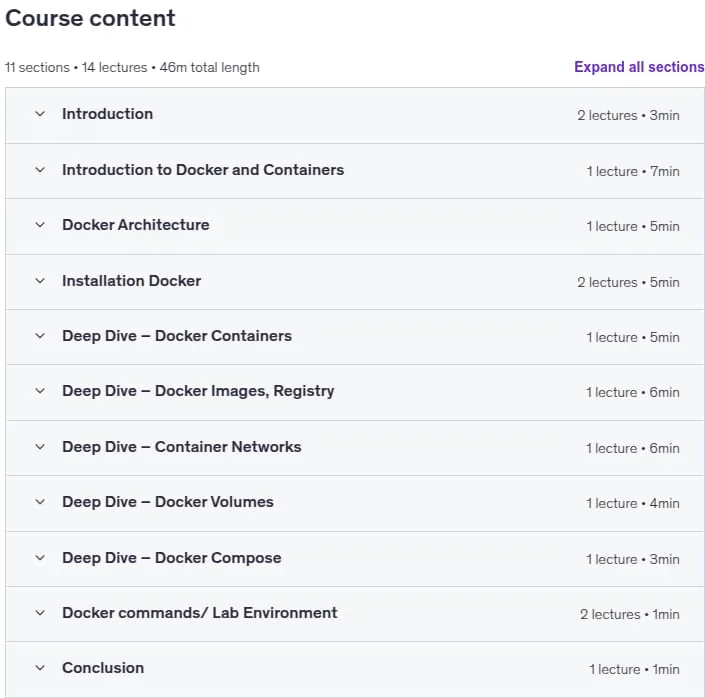The image size is (705, 698).
Task: Open Deep Dive – Docker Volumes title
Action: click(x=168, y=501)
